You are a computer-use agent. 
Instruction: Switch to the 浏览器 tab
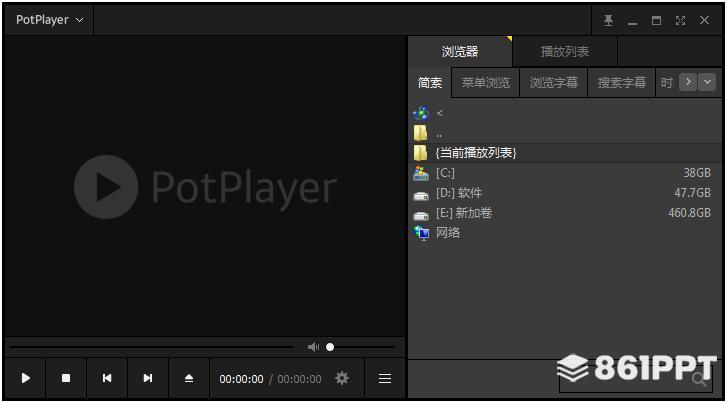(460, 51)
